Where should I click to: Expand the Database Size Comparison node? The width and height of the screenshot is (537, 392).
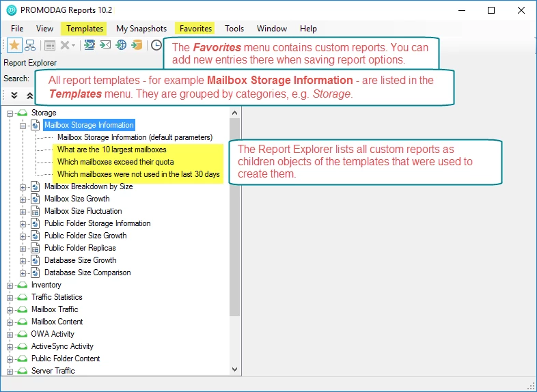click(x=23, y=274)
